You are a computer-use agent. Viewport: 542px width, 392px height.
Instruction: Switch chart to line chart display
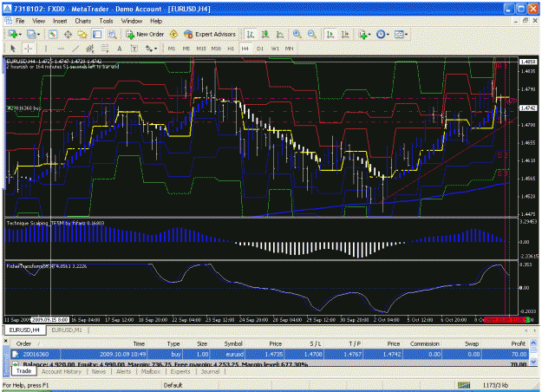click(x=280, y=34)
